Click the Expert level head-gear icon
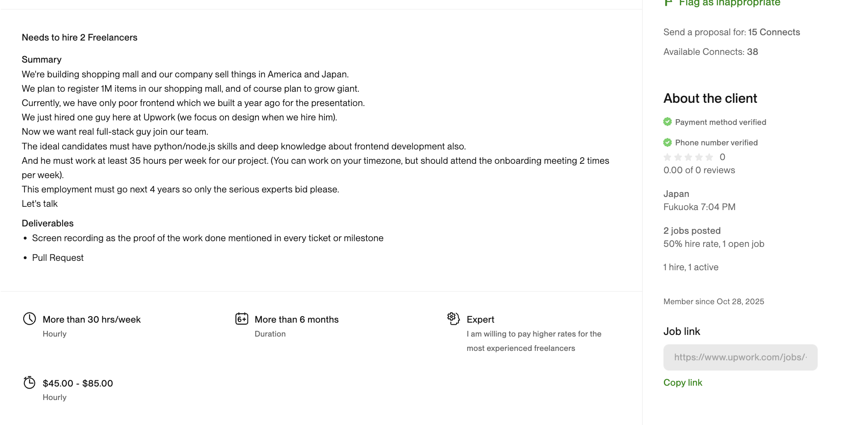The height and width of the screenshot is (425, 868). click(x=453, y=319)
